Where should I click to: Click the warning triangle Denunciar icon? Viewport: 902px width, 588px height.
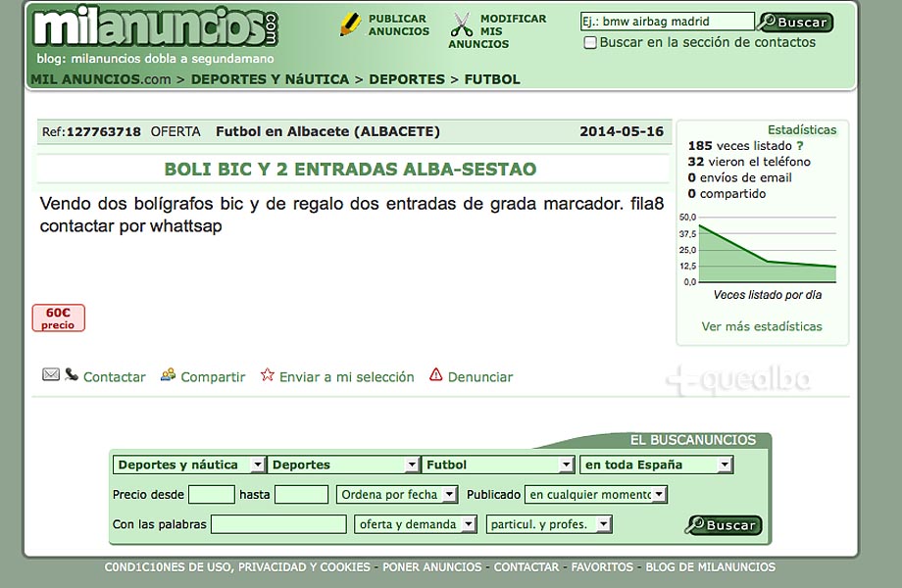pyautogui.click(x=436, y=375)
